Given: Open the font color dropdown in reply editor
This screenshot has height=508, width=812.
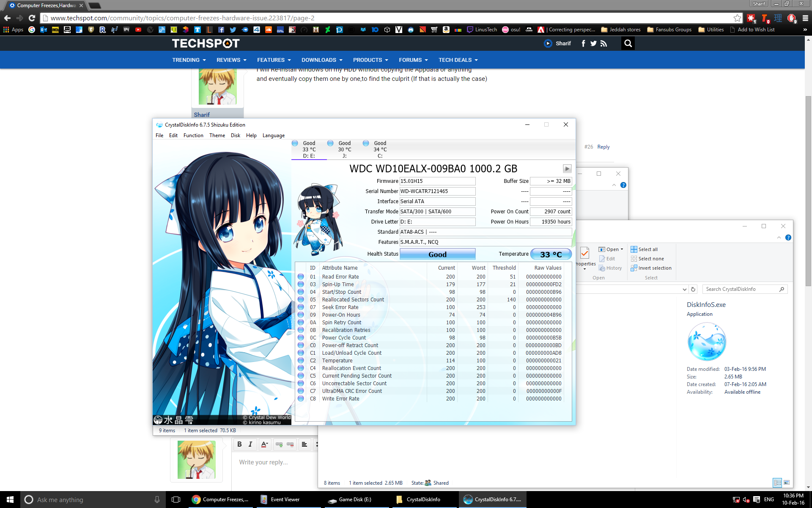Looking at the screenshot, I should [x=265, y=444].
